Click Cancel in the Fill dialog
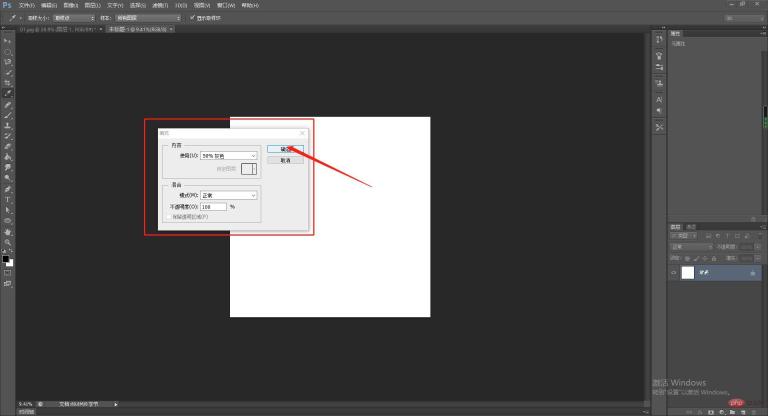This screenshot has width=768, height=416. [x=285, y=160]
